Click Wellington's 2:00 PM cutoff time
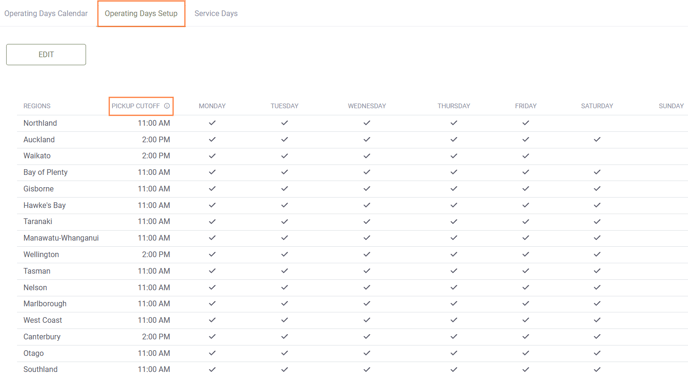This screenshot has width=688, height=380. (x=156, y=255)
